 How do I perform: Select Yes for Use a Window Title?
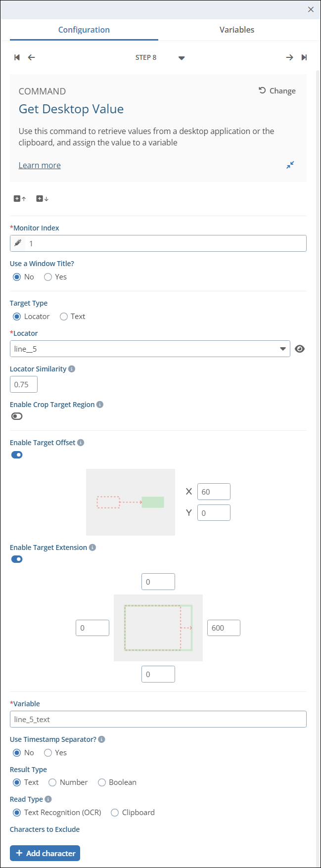(48, 277)
